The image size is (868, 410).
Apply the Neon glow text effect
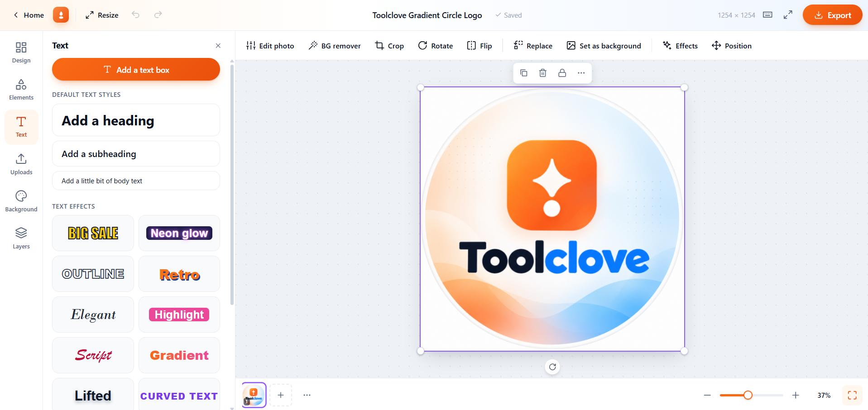tap(179, 233)
